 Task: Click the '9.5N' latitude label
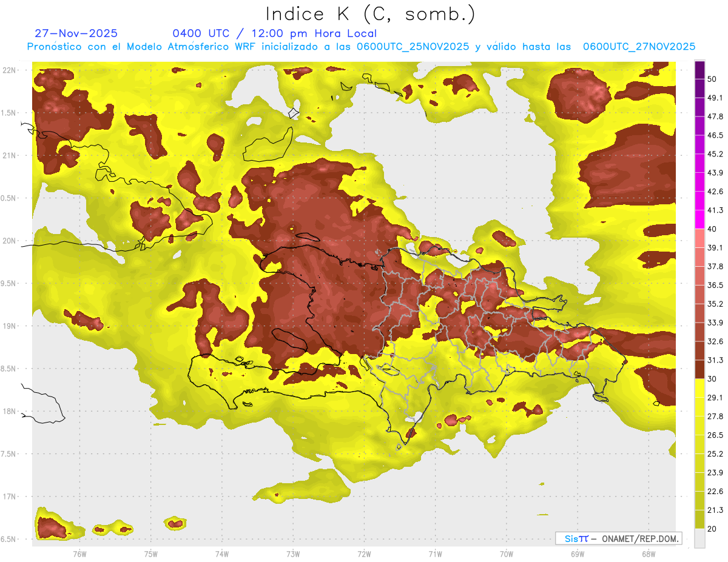click(x=9, y=284)
